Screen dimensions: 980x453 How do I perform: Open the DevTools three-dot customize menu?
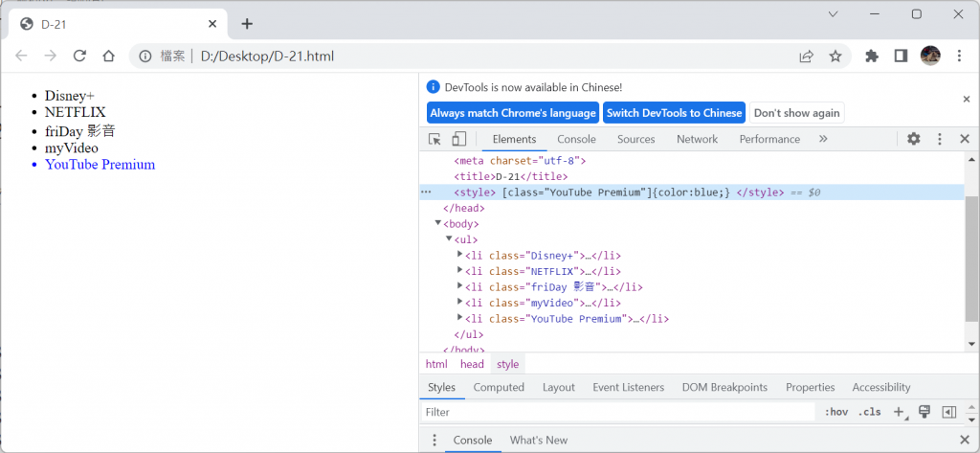click(940, 139)
